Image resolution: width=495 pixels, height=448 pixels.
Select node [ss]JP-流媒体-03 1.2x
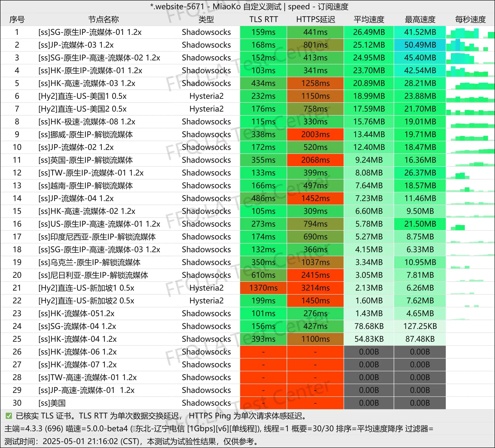[76, 45]
